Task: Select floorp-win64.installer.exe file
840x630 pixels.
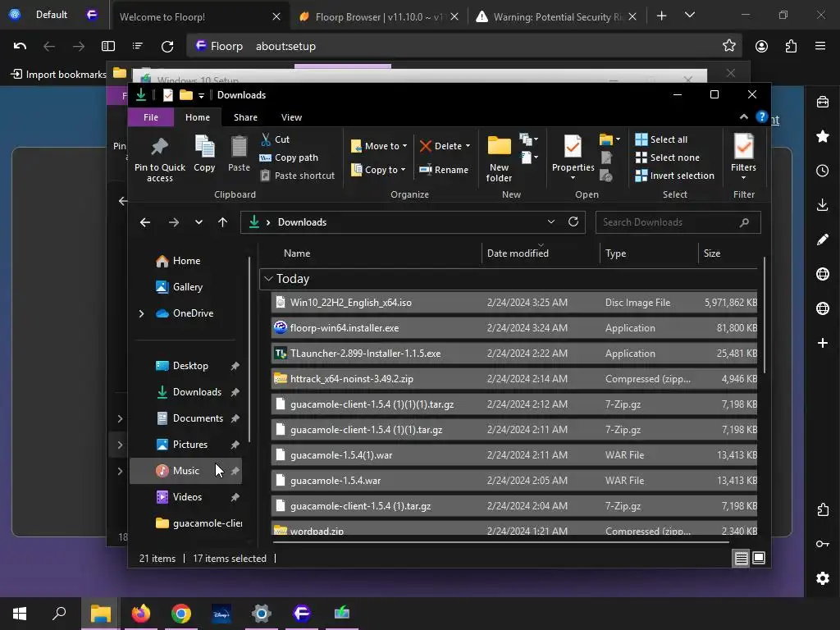Action: point(514,328)
